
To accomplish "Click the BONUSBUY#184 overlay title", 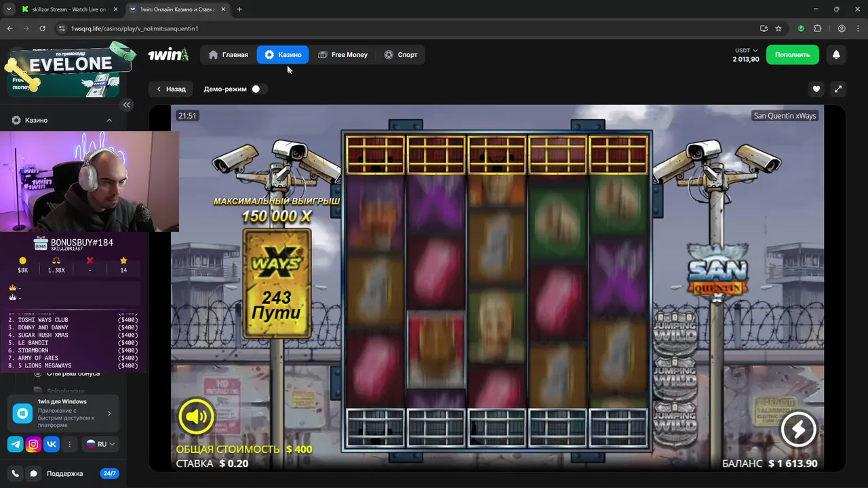I will (82, 243).
